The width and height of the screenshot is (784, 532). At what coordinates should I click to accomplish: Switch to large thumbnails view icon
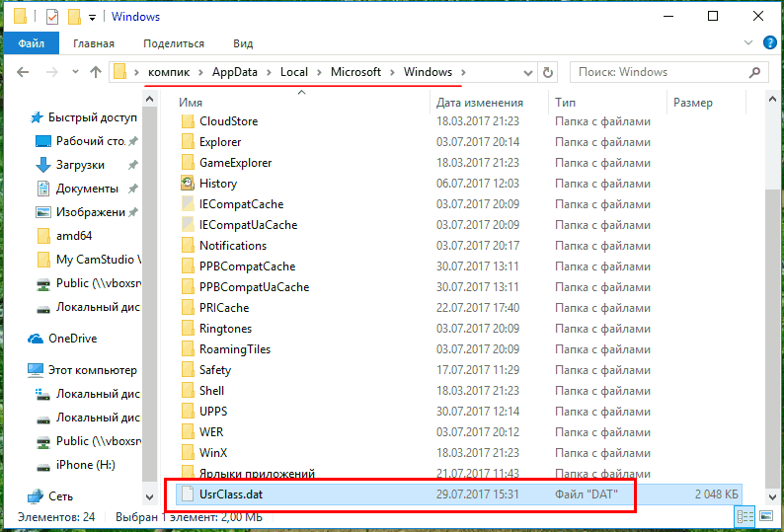(766, 516)
